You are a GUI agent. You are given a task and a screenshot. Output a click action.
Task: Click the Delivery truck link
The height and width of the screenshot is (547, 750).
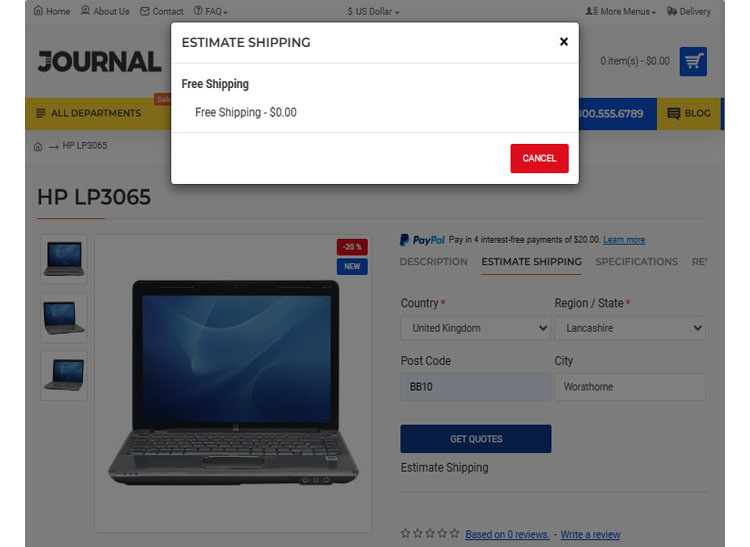(689, 11)
